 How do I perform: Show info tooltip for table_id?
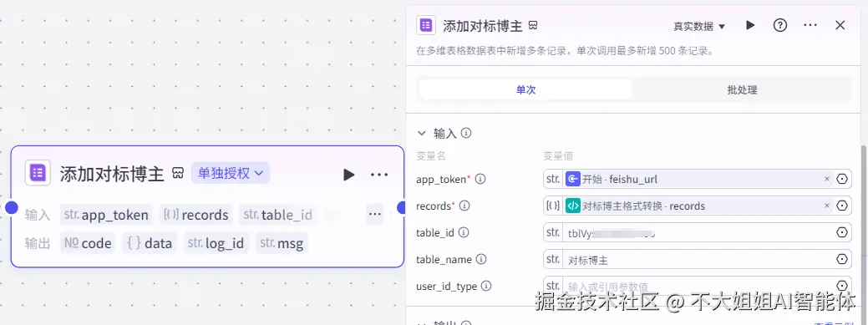(464, 232)
